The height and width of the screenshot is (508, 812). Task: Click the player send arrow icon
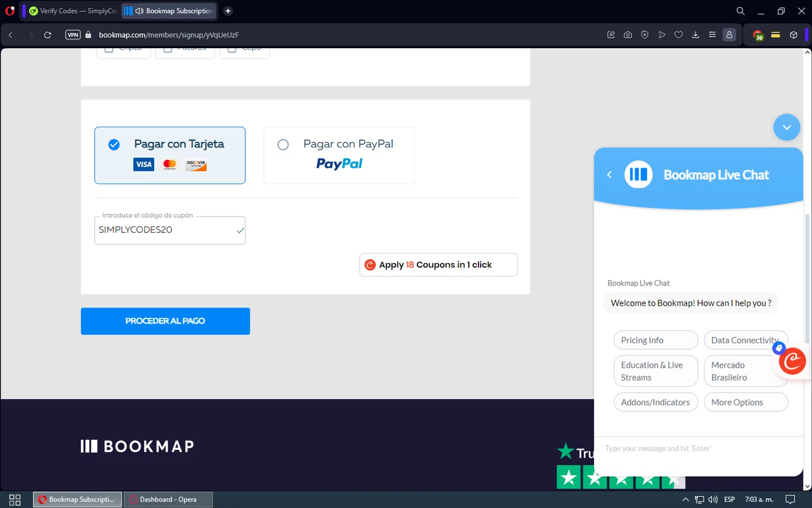[662, 35]
